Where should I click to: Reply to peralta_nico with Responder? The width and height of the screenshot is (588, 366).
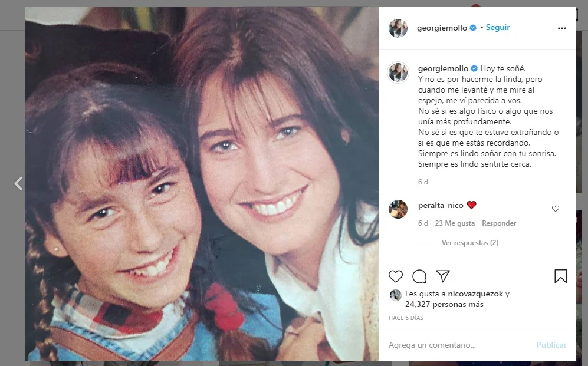coord(499,223)
